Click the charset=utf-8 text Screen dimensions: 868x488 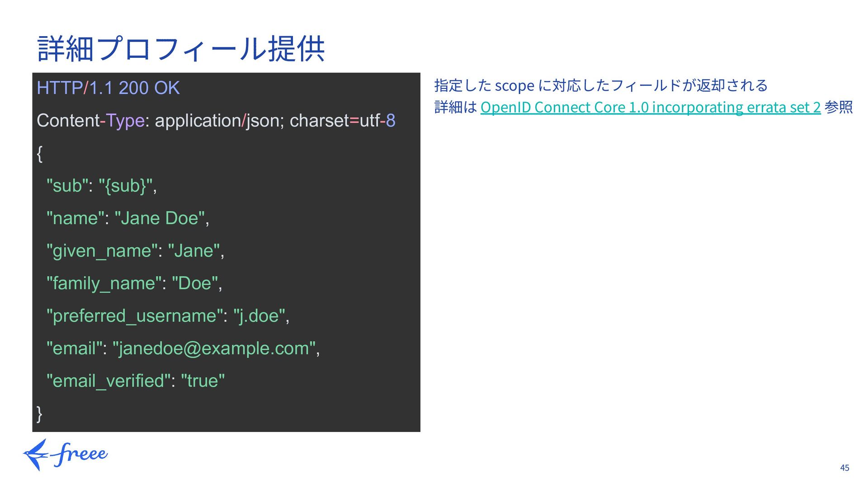pyautogui.click(x=342, y=121)
